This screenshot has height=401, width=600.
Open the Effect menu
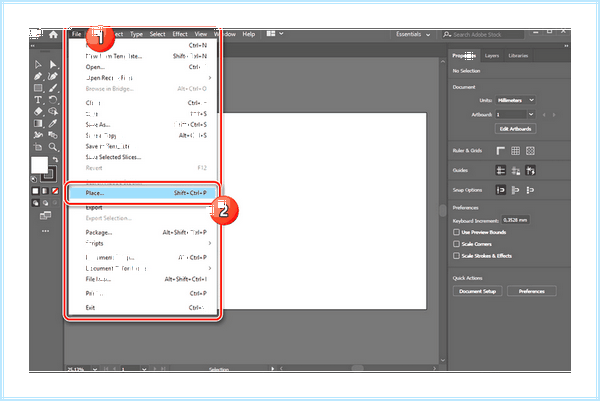pos(180,34)
